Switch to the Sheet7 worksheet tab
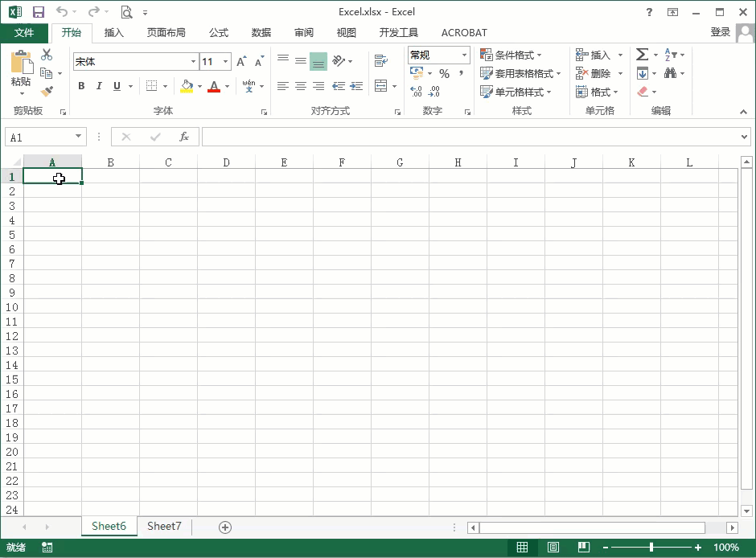The width and height of the screenshot is (756, 558). [164, 526]
